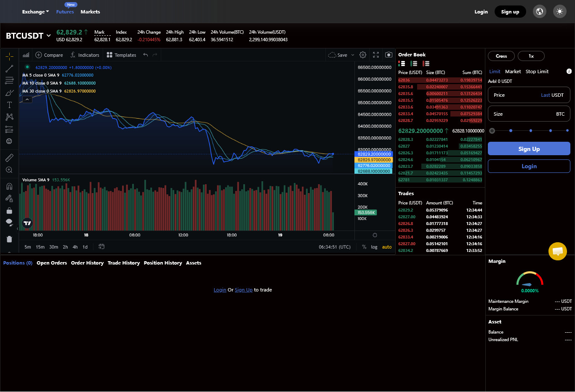Switch to Stop Limit order type

click(537, 72)
